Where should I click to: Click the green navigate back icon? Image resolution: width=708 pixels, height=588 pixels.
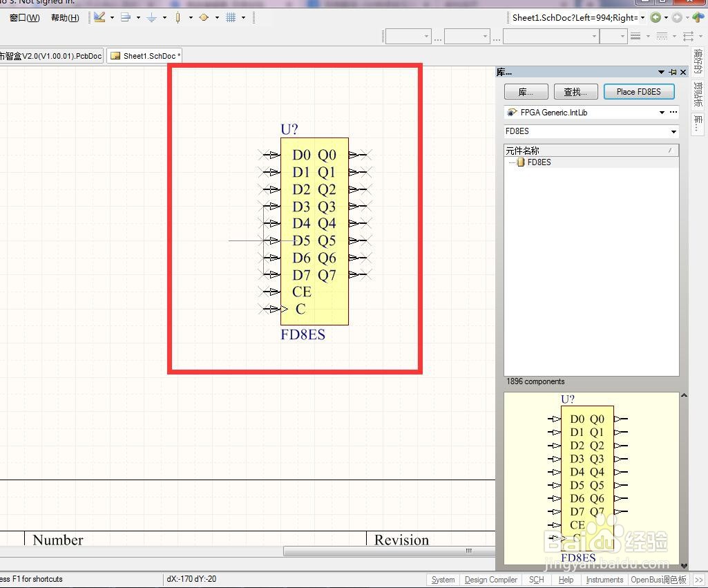click(656, 17)
